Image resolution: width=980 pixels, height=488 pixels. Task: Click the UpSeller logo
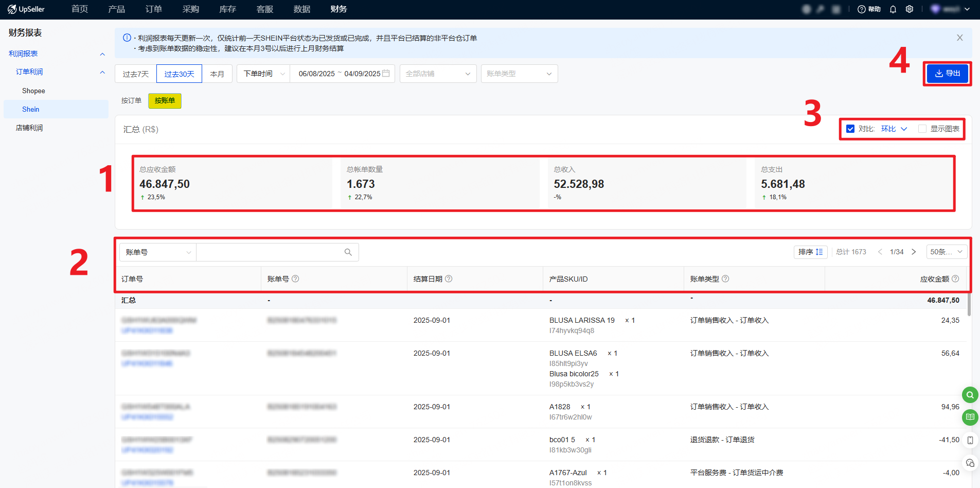pos(26,9)
